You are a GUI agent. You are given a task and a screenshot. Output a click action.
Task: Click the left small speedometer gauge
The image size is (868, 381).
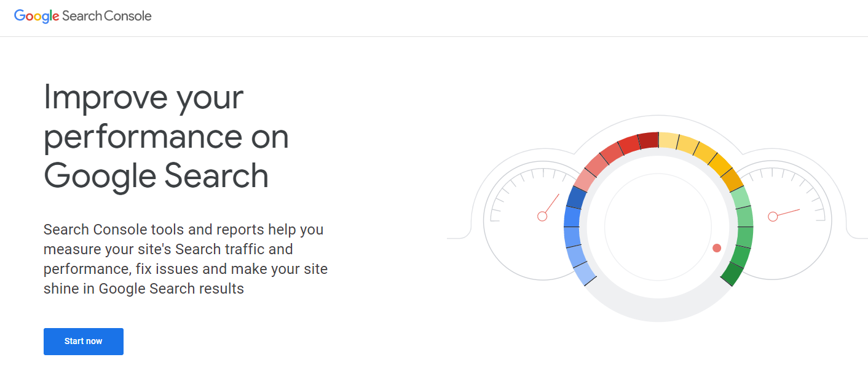pyautogui.click(x=529, y=216)
